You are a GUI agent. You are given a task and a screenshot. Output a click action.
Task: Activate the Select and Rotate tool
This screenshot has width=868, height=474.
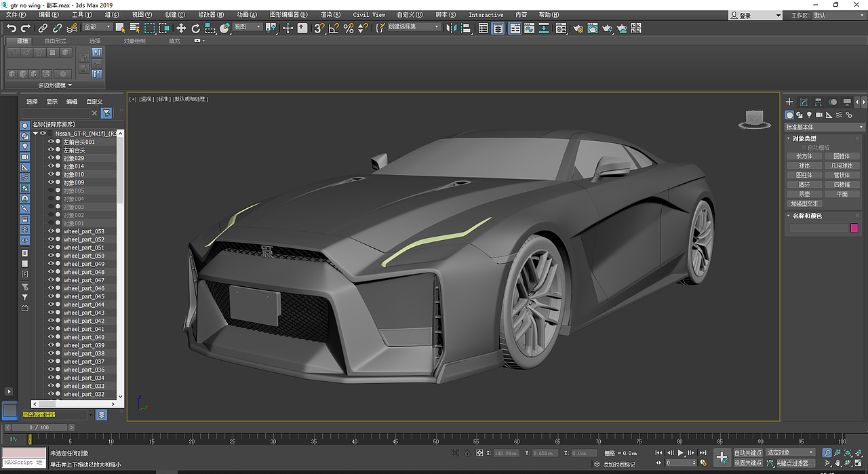pos(195,28)
